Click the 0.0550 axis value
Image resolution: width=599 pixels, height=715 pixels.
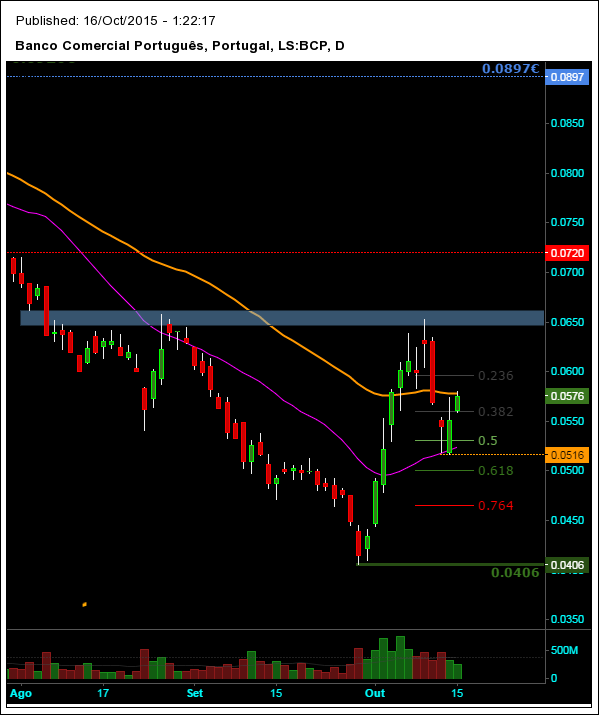click(567, 421)
